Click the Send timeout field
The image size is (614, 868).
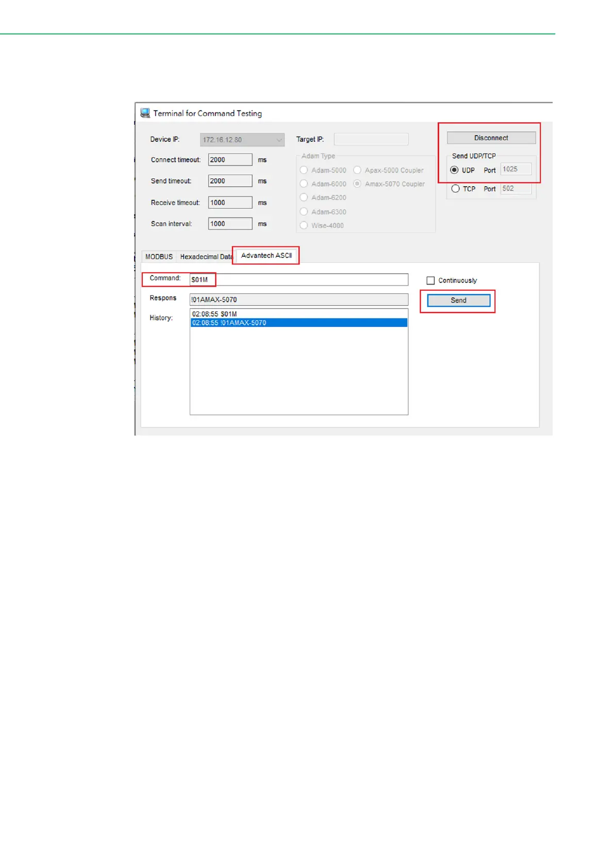pos(230,181)
